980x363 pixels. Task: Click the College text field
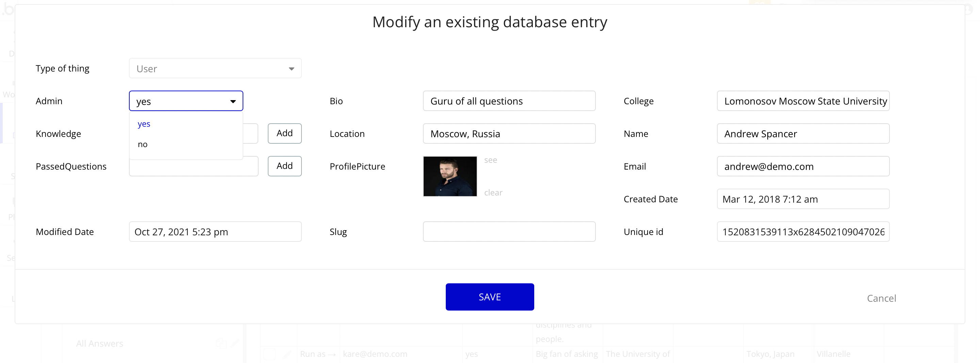803,101
